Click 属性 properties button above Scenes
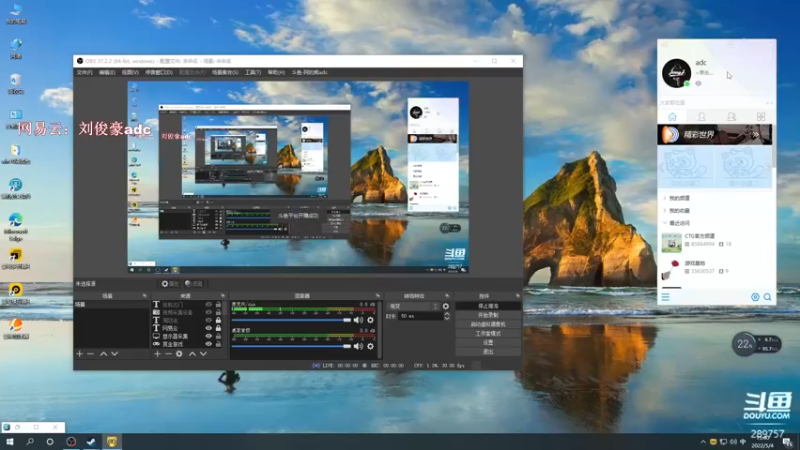The image size is (800, 450). click(x=170, y=284)
